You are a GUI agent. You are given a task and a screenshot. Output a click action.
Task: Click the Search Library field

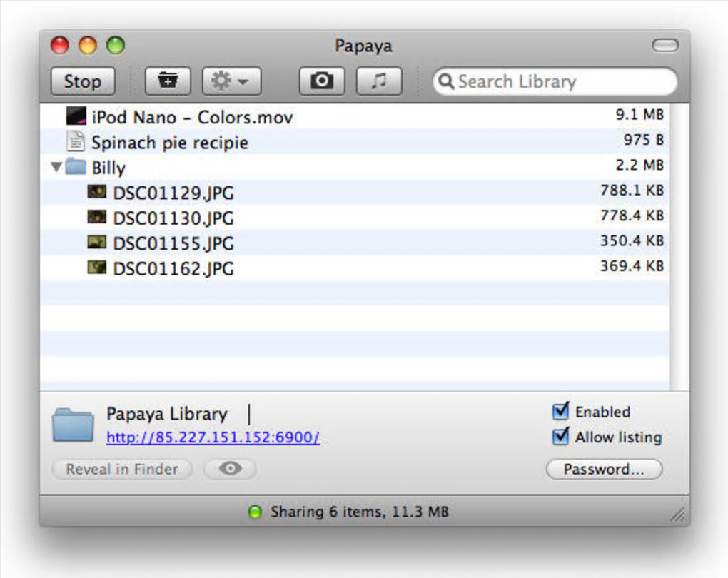pos(555,82)
